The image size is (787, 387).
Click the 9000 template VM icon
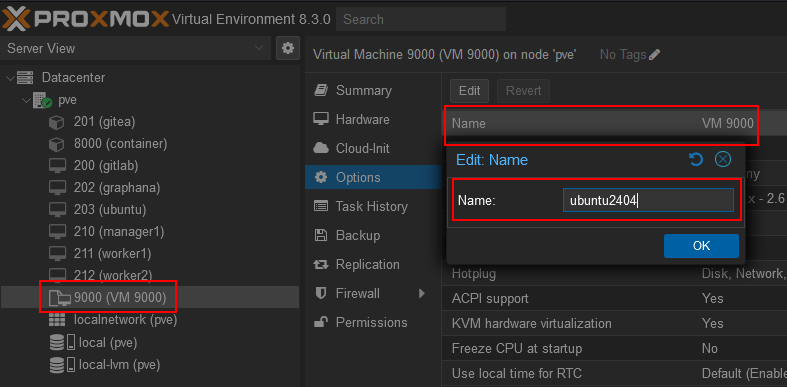pyautogui.click(x=59, y=298)
